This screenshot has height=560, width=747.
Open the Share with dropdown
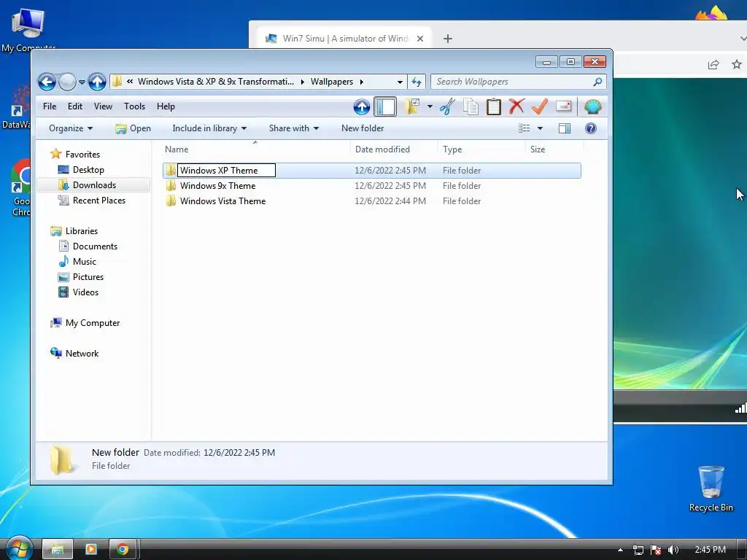pos(294,128)
